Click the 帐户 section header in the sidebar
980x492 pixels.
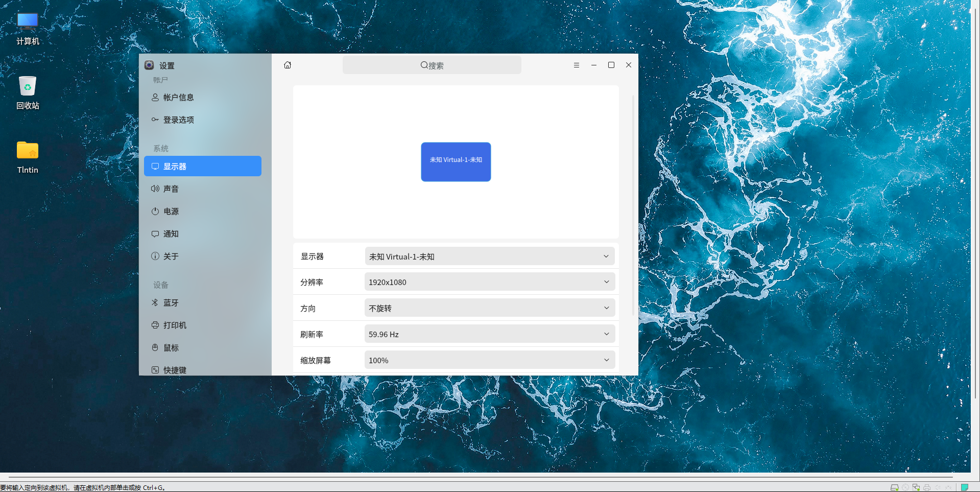(160, 80)
